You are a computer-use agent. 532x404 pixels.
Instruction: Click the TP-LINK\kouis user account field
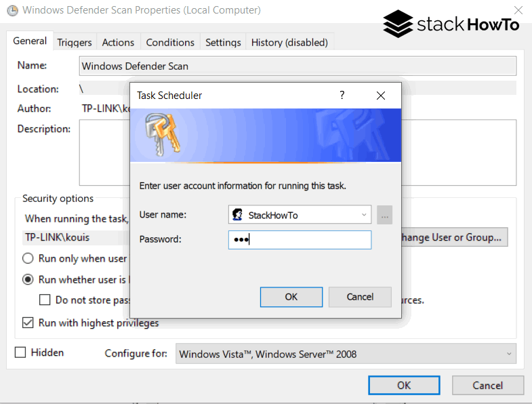pyautogui.click(x=77, y=237)
